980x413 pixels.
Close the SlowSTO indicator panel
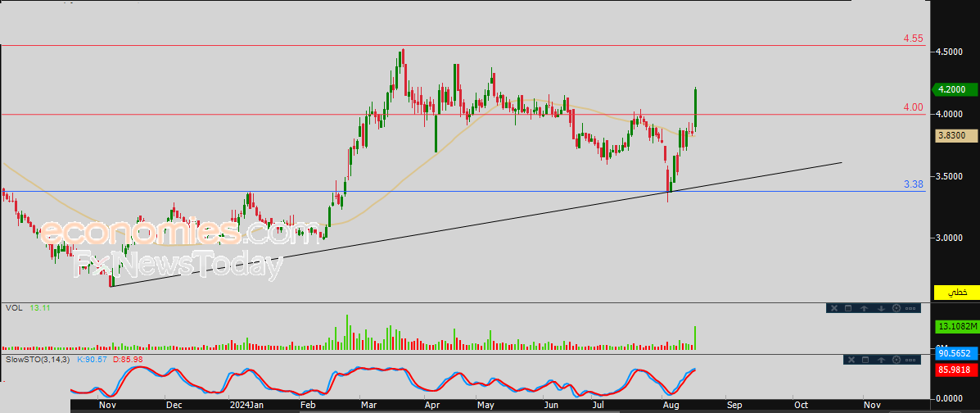tap(850, 360)
